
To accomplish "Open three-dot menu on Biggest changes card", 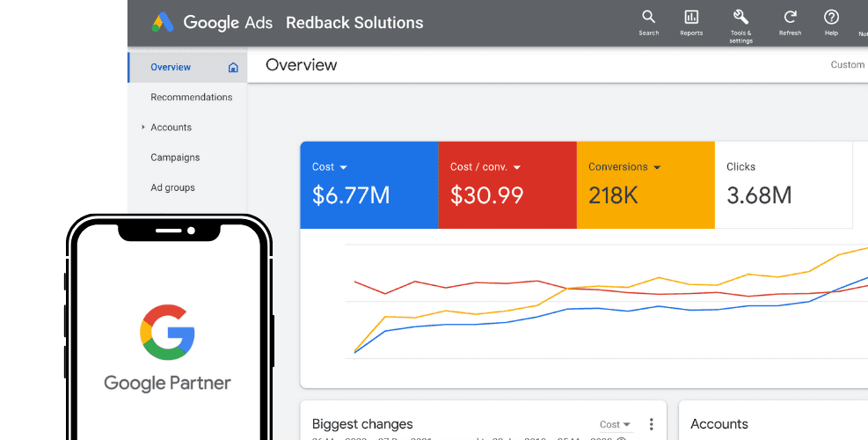I will click(651, 424).
